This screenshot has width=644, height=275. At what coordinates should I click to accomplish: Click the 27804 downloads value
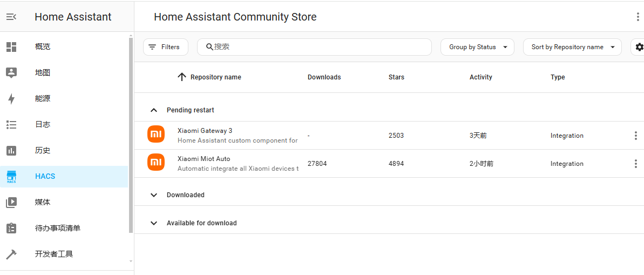pyautogui.click(x=317, y=164)
